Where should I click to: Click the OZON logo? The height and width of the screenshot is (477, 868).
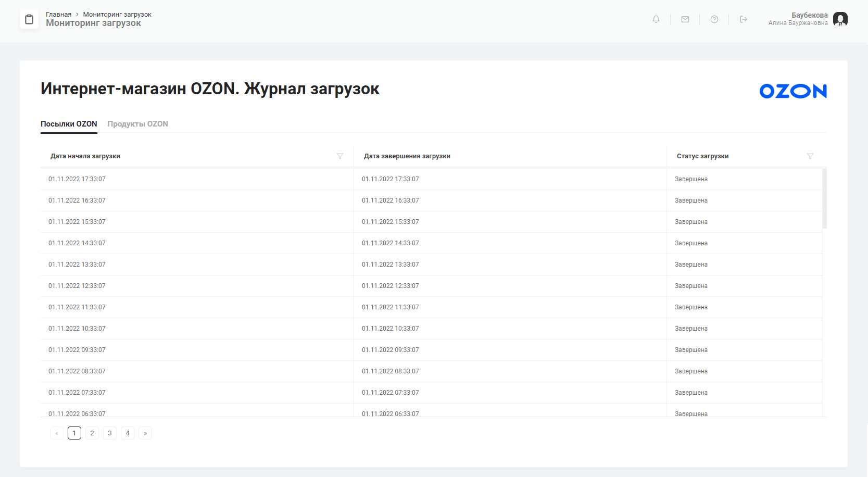pos(792,91)
